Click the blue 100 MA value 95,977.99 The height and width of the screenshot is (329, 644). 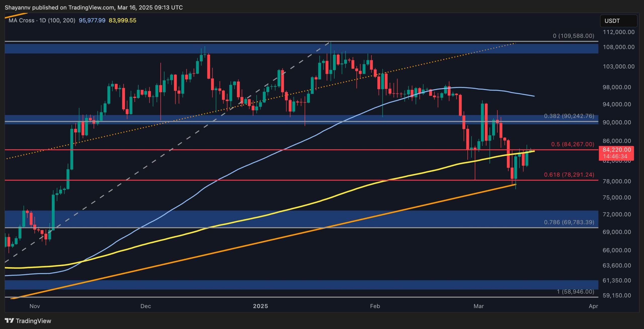[x=92, y=20]
